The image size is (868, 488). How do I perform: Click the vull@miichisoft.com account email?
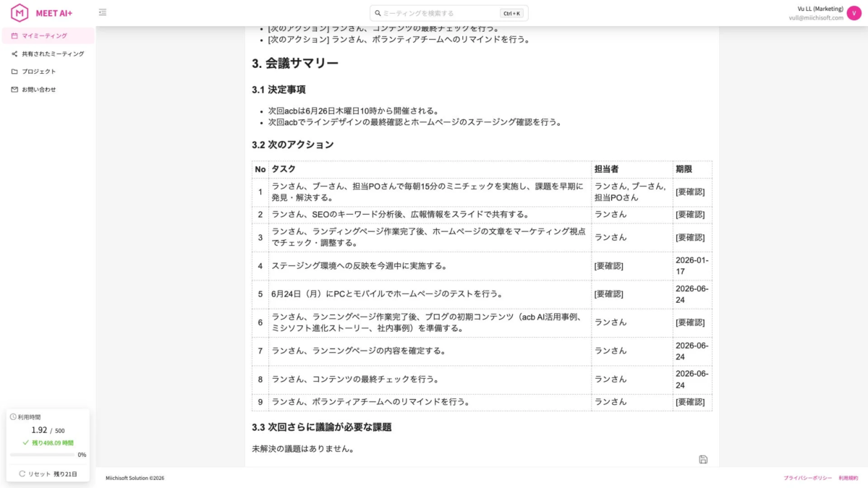coord(817,16)
